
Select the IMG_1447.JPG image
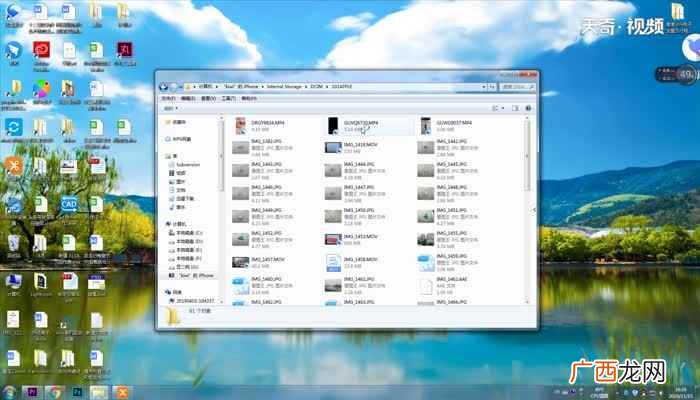click(355, 193)
